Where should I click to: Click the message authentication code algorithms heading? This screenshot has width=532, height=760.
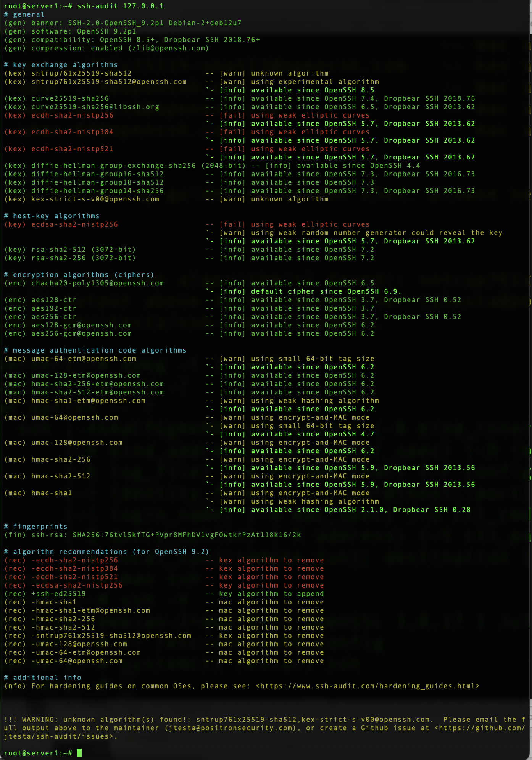(95, 350)
